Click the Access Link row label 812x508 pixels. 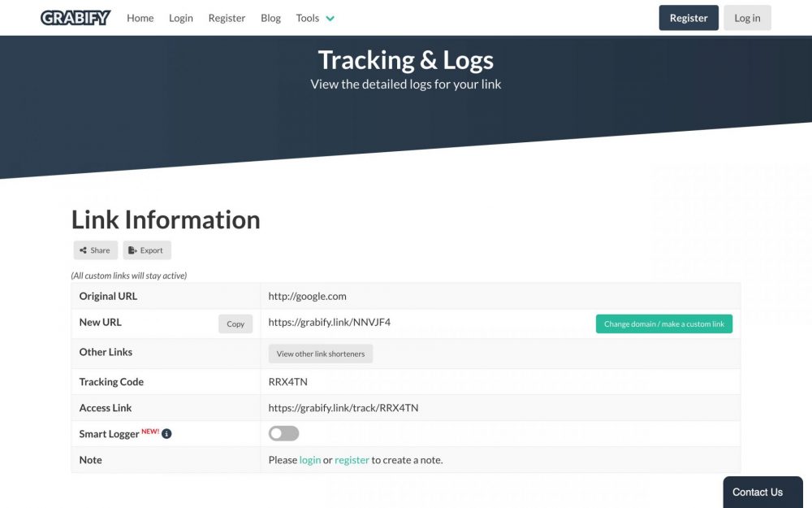(105, 407)
